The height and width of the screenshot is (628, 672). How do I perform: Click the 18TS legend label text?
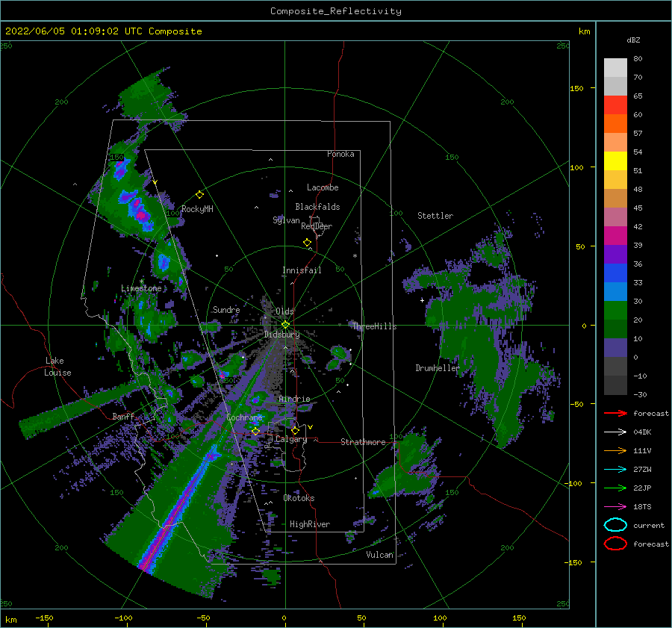(642, 507)
